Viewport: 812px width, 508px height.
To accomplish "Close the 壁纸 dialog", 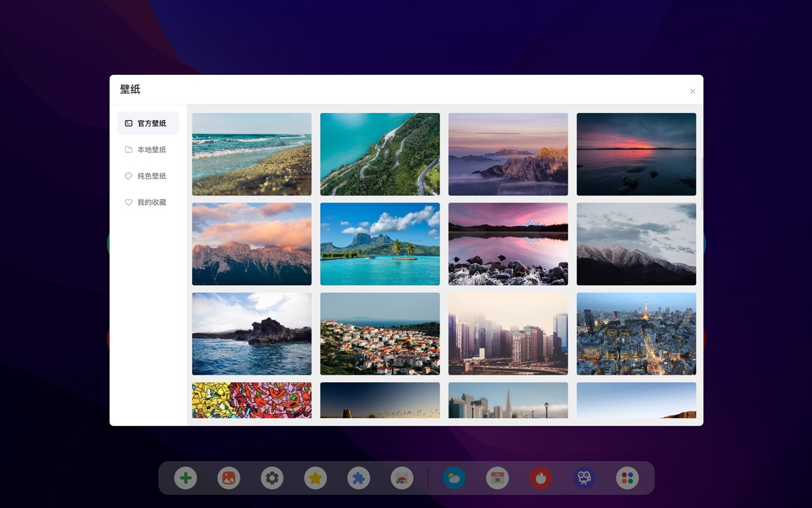I will pyautogui.click(x=693, y=91).
